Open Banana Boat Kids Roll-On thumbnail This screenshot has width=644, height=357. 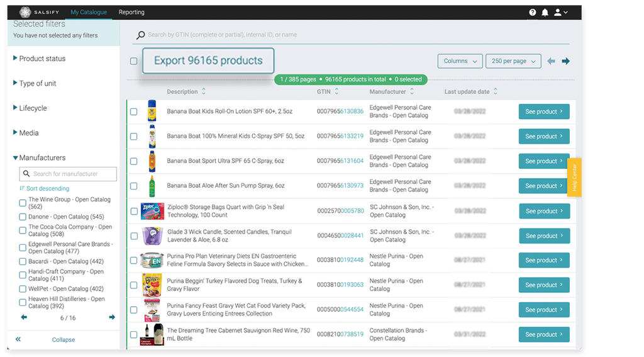point(152,111)
